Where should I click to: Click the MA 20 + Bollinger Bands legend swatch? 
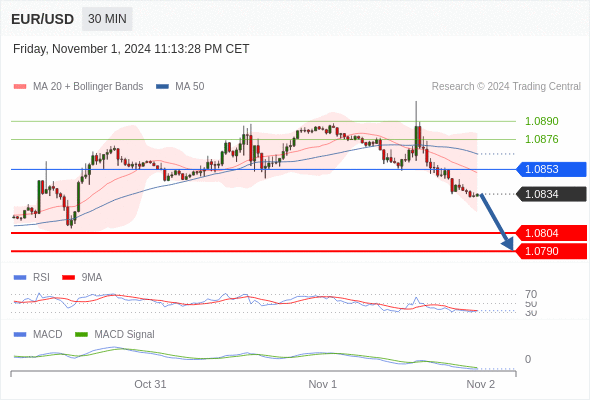pyautogui.click(x=20, y=87)
